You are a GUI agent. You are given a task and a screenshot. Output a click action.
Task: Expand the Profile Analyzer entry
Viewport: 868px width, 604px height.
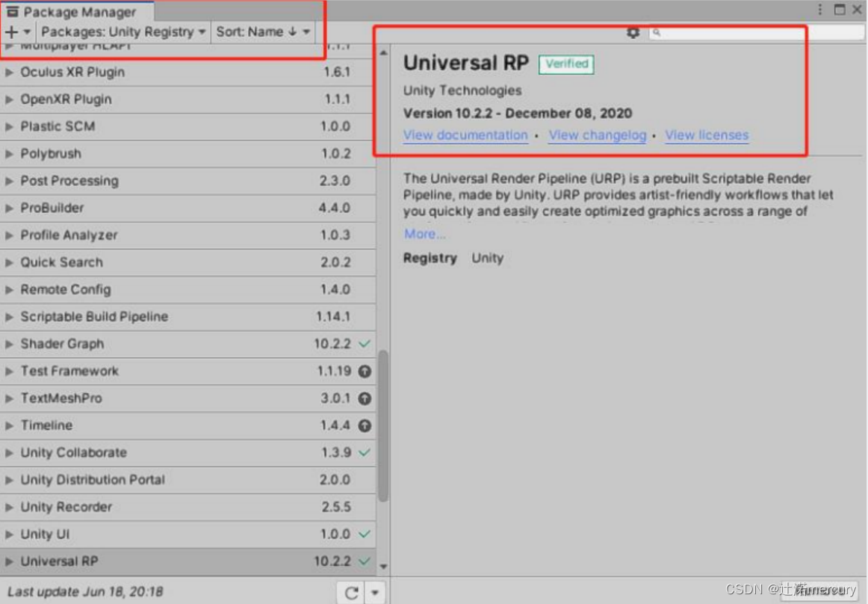pos(9,235)
